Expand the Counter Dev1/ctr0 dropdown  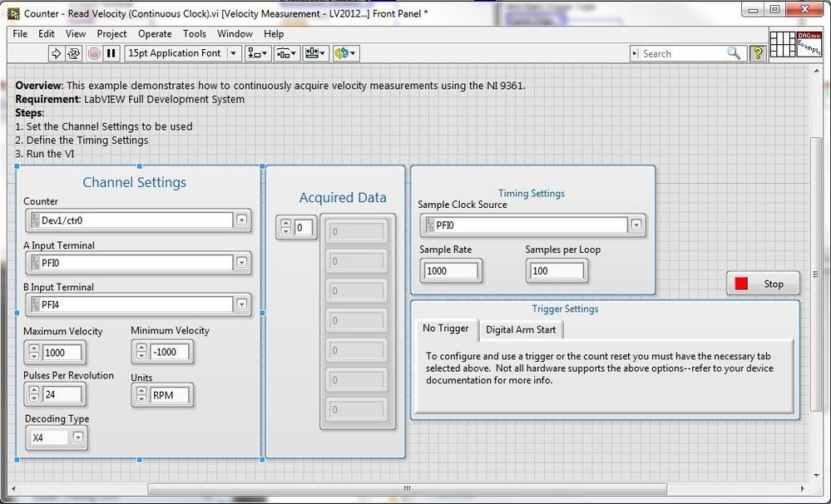click(242, 220)
